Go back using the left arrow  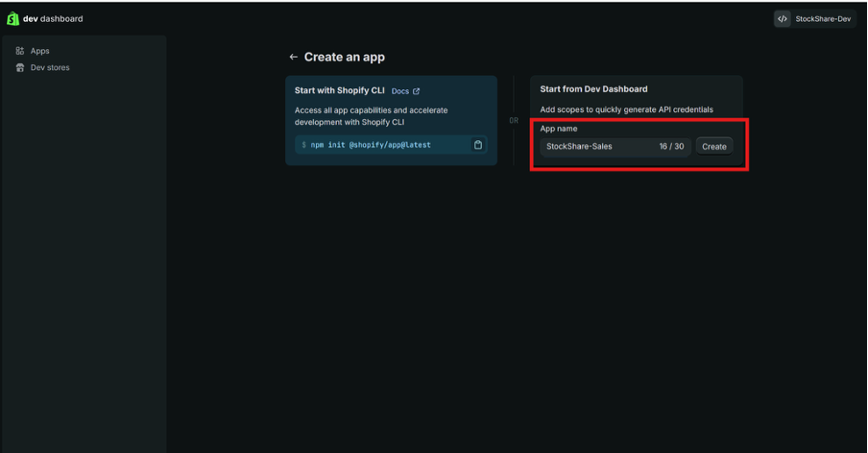coord(294,57)
